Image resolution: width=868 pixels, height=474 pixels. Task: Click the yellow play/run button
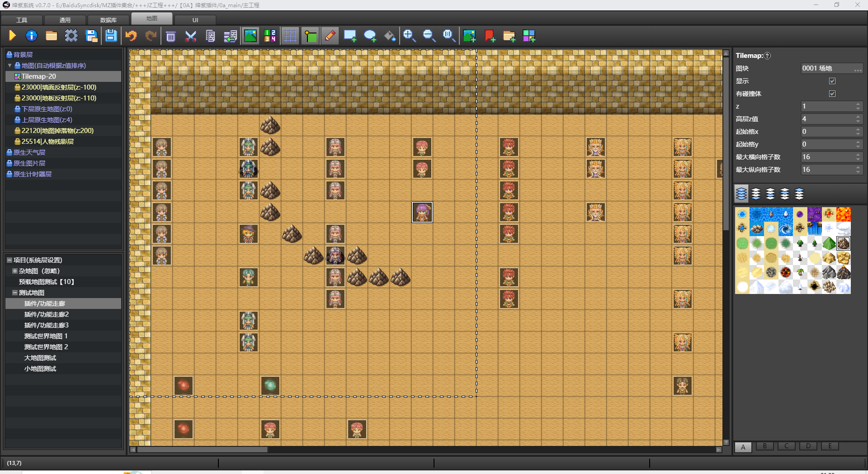[x=12, y=36]
